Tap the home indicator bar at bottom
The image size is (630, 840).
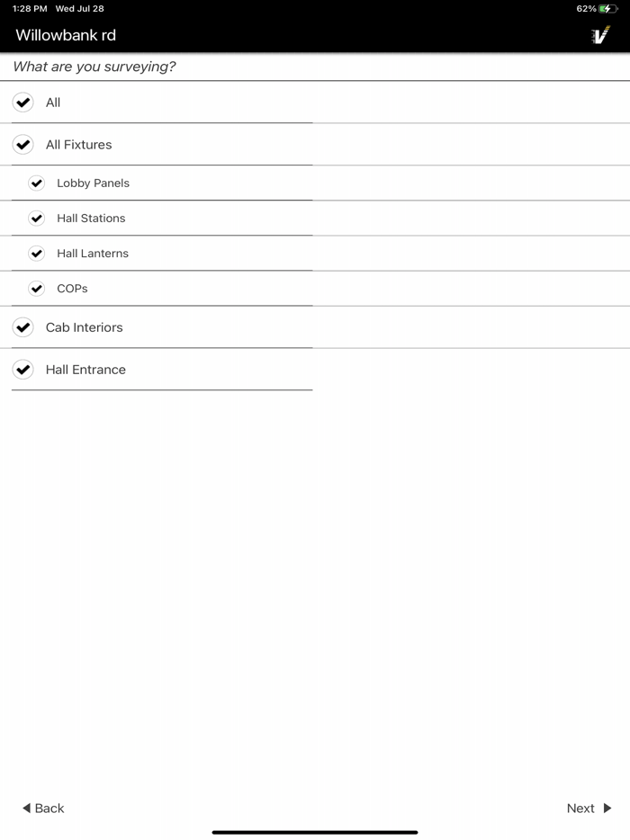(315, 830)
